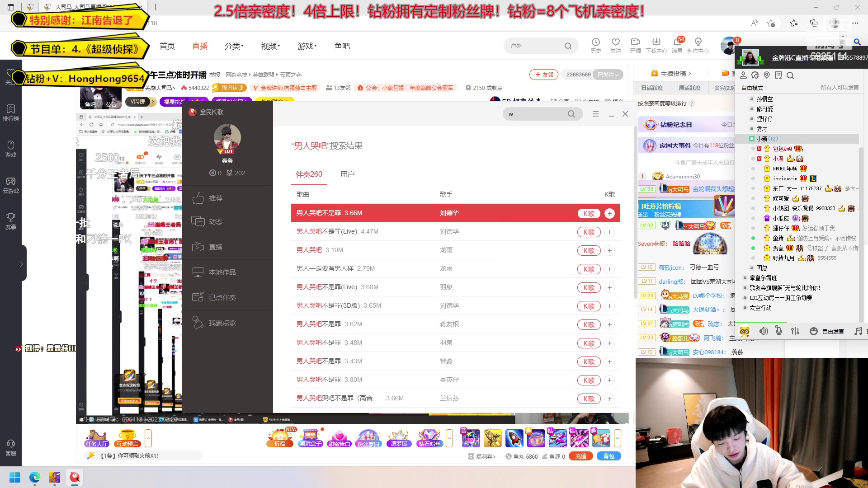This screenshot has width=868, height=488.
Task: Toggle microphone mute in YY toolbar
Action: click(779, 331)
